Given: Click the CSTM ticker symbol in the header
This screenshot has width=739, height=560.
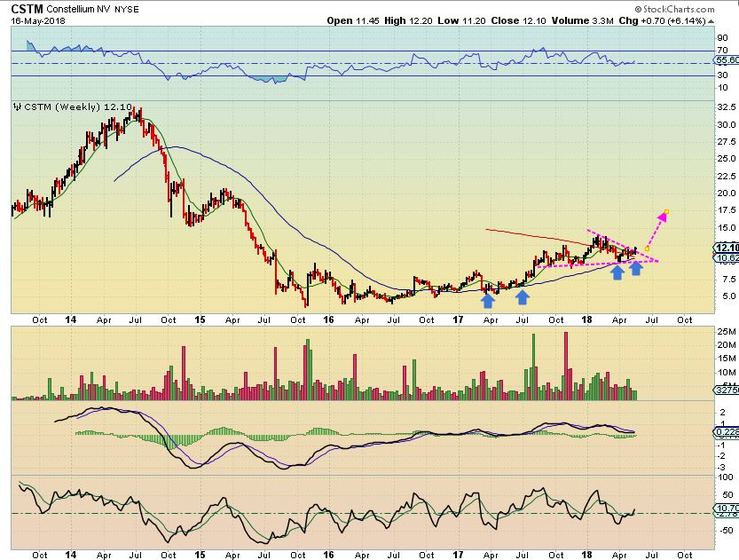Looking at the screenshot, I should pos(27,9).
